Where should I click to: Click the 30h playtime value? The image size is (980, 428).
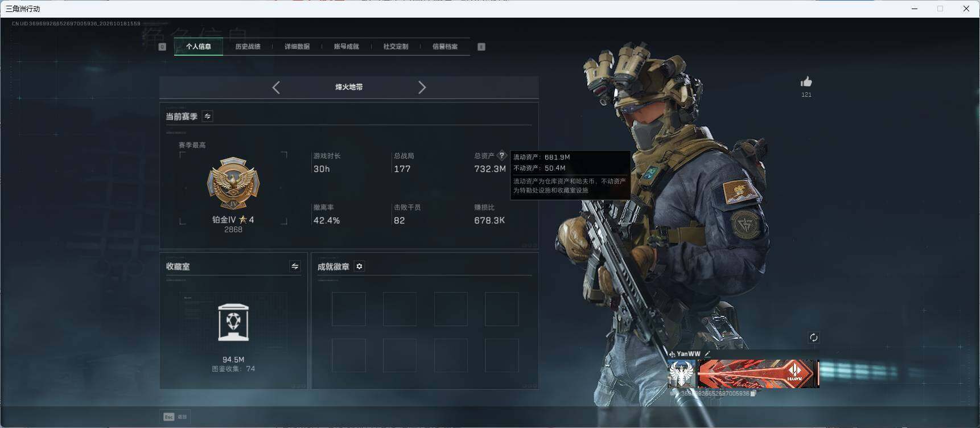coord(322,169)
